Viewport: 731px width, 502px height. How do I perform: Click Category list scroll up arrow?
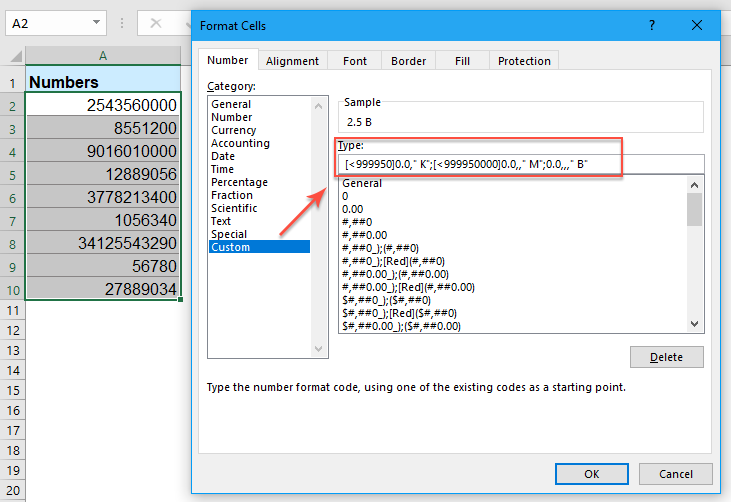pyautogui.click(x=318, y=106)
